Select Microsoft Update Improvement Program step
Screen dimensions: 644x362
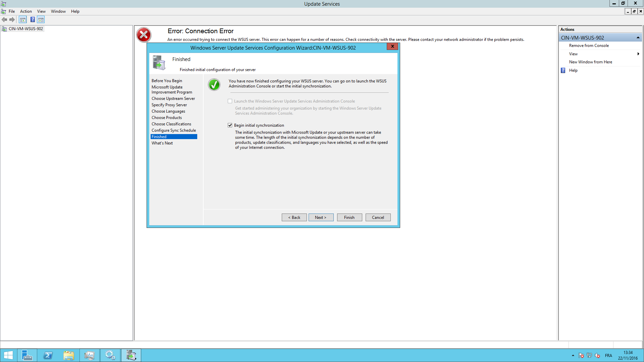(x=172, y=89)
